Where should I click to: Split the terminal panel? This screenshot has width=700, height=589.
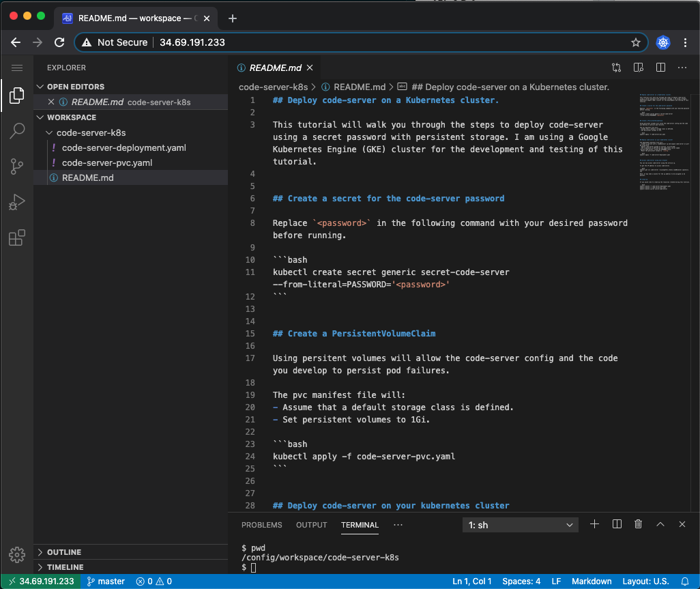617,524
